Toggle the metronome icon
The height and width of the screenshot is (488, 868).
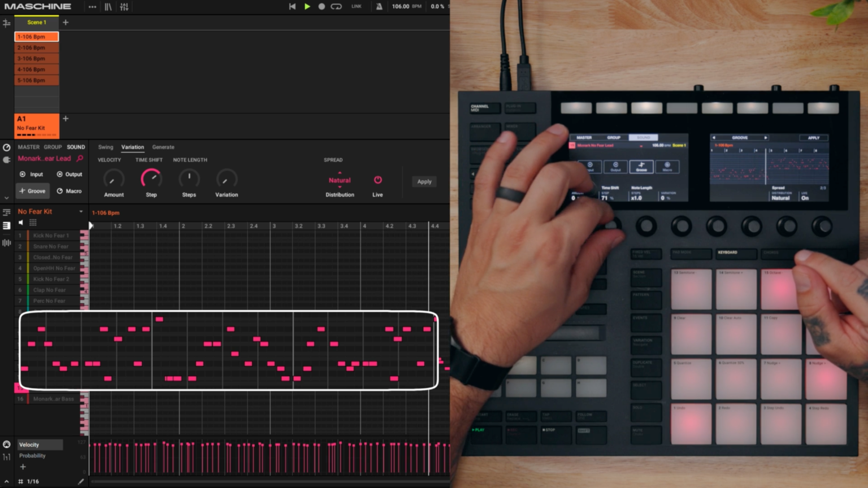[379, 7]
